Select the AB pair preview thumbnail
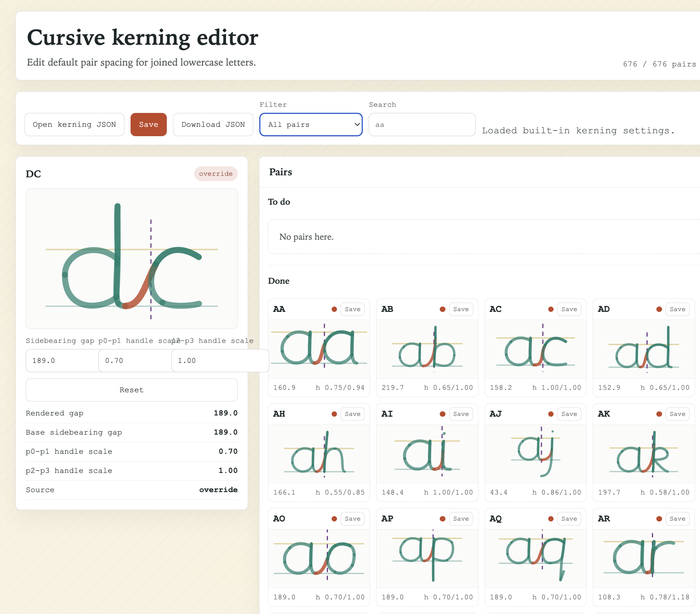The height and width of the screenshot is (614, 700). click(x=427, y=349)
